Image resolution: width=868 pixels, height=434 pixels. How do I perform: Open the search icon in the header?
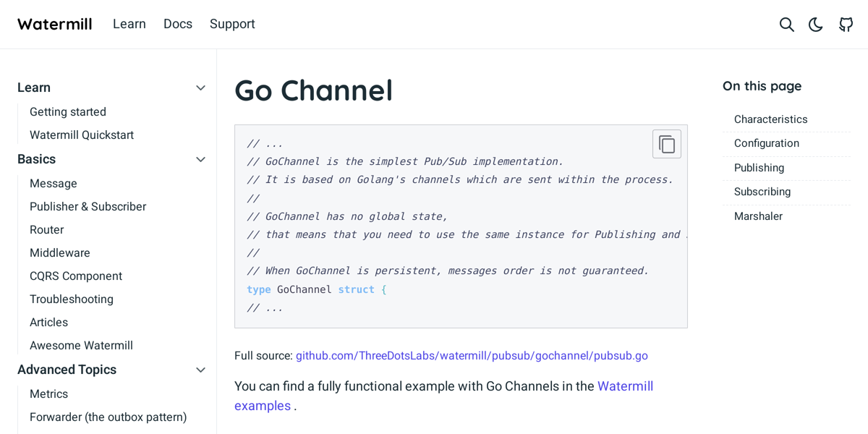(786, 24)
